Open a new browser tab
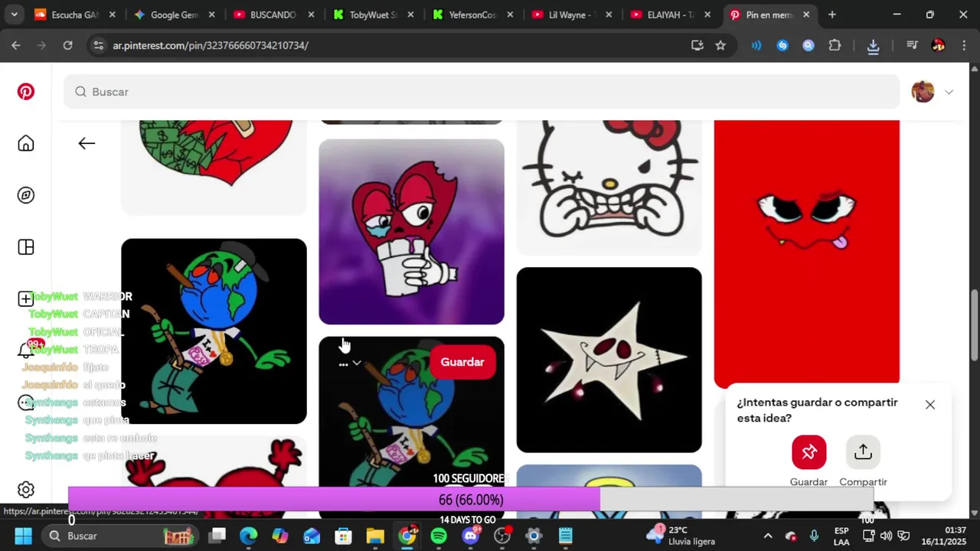 point(832,15)
